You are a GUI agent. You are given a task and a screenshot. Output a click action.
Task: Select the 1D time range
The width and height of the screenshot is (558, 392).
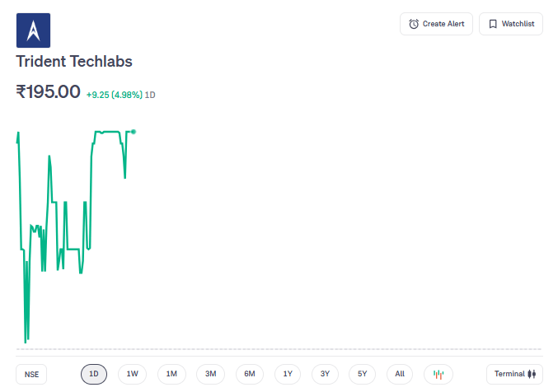[x=94, y=374]
